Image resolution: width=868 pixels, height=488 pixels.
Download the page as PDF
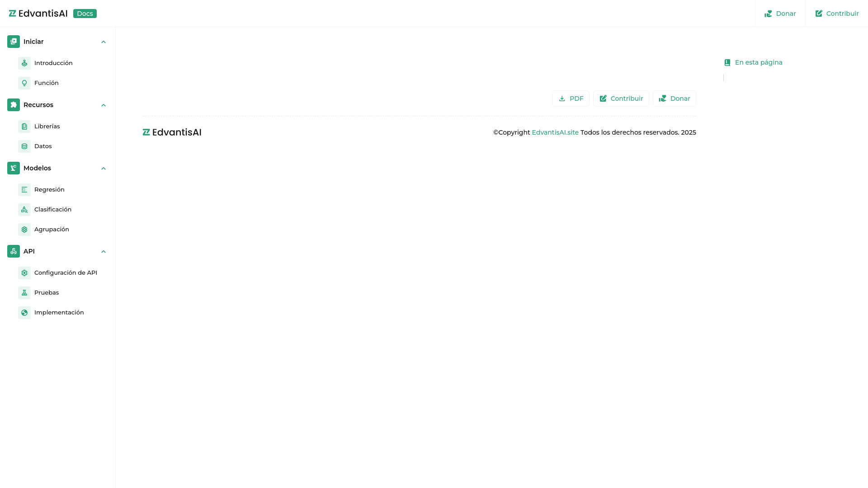pos(571,99)
